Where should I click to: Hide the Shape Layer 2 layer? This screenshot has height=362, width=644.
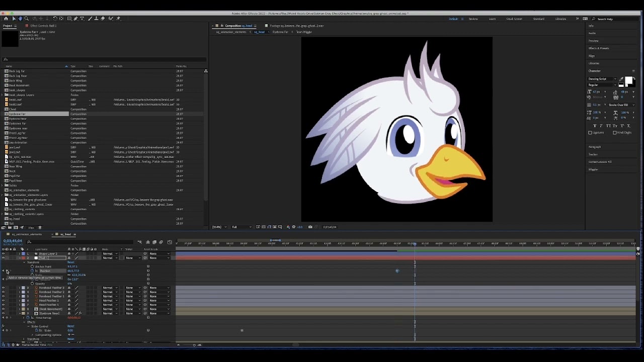click(x=3, y=253)
